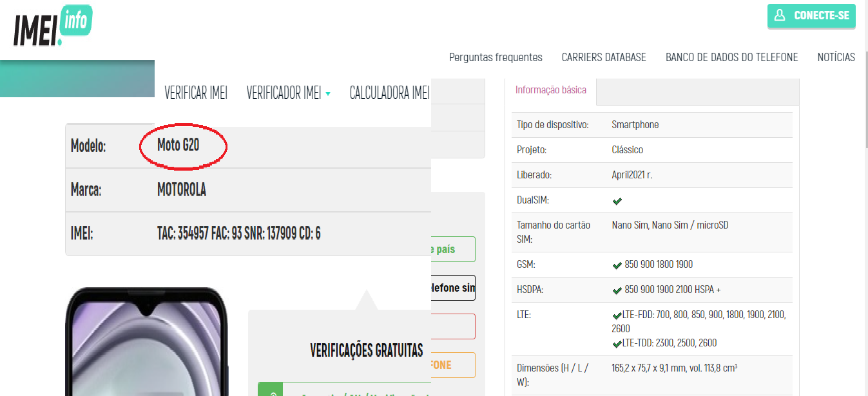Click the Tipo de dispositivo: label
868x396 pixels.
point(553,124)
